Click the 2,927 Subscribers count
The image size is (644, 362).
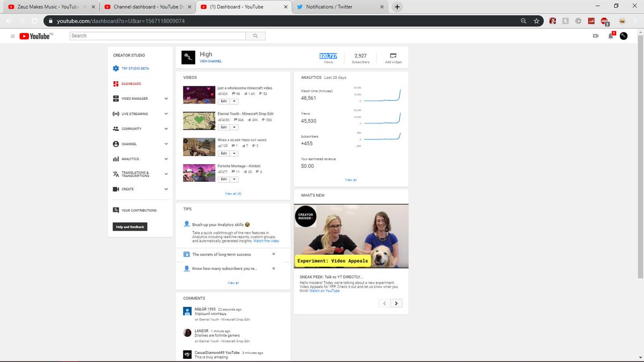coord(361,56)
